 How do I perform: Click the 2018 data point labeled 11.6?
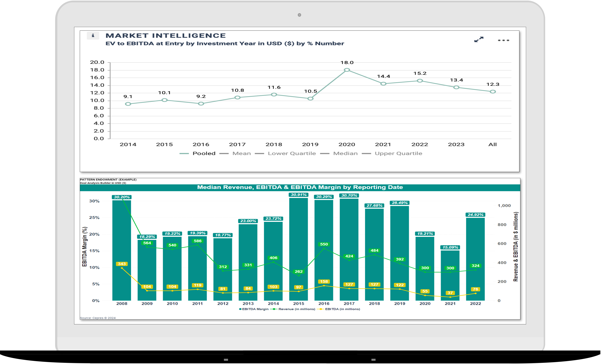[x=274, y=94]
